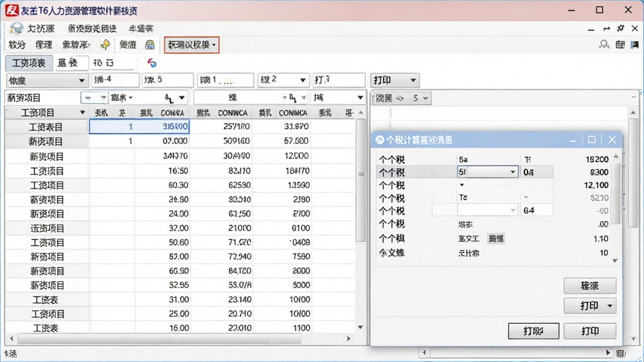Open the dialog's 打印 split button arrow

coord(610,306)
